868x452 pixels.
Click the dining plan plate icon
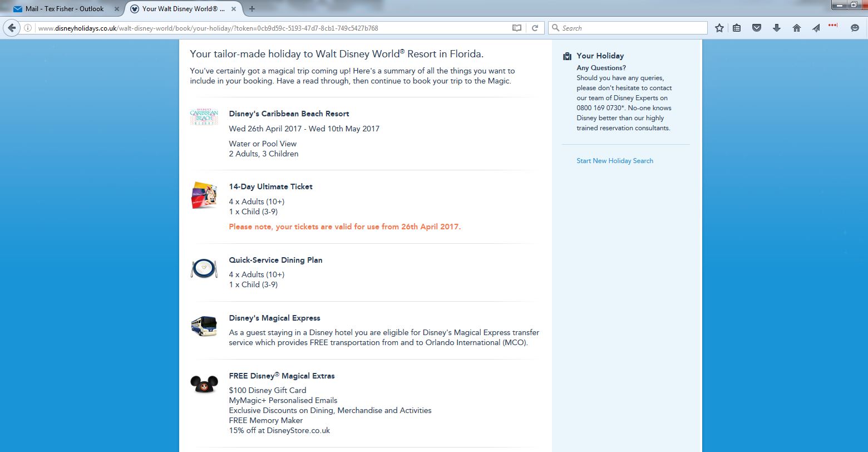tap(204, 268)
